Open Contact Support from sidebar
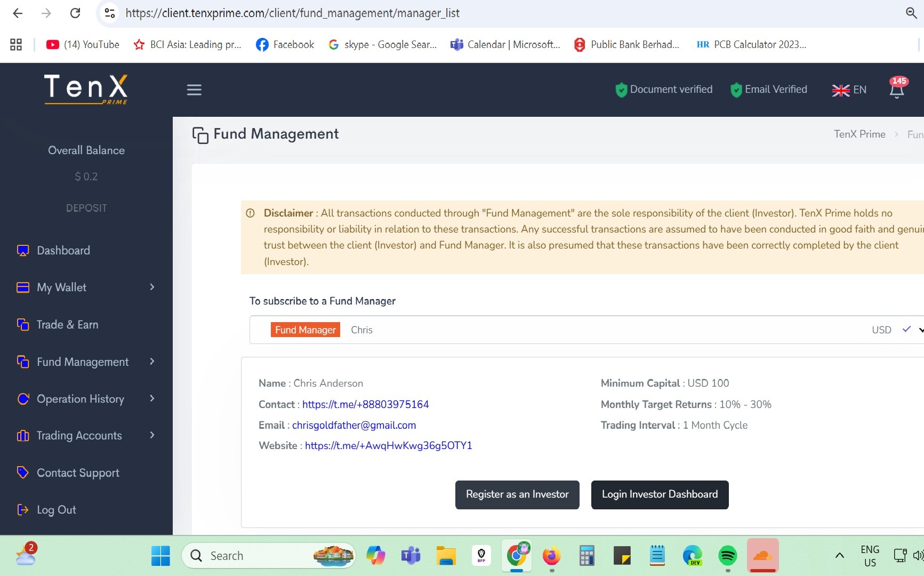Viewport: 924px width, 576px height. (x=78, y=473)
